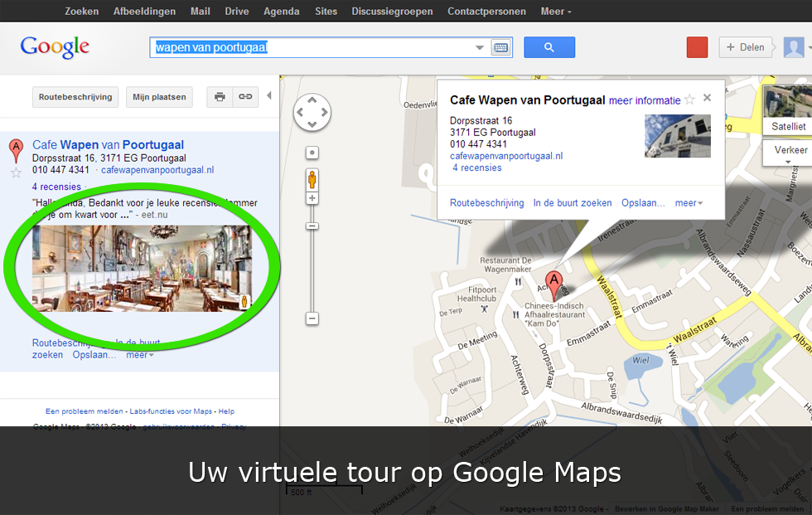Image resolution: width=812 pixels, height=515 pixels.
Task: Click 'In de buurt zoeken' in info window
Action: point(573,203)
